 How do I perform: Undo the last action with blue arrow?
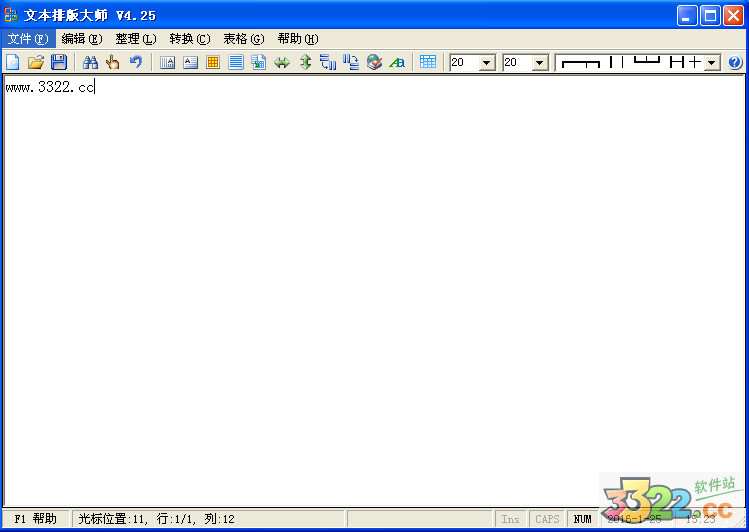pyautogui.click(x=136, y=62)
